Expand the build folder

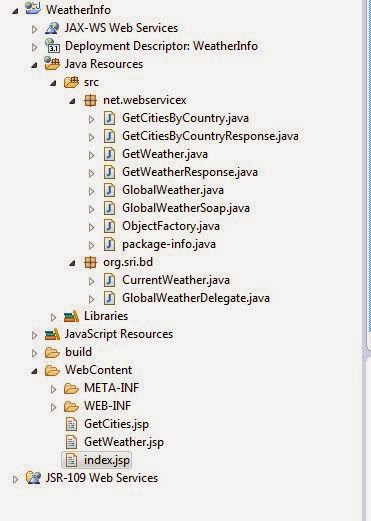(x=34, y=353)
